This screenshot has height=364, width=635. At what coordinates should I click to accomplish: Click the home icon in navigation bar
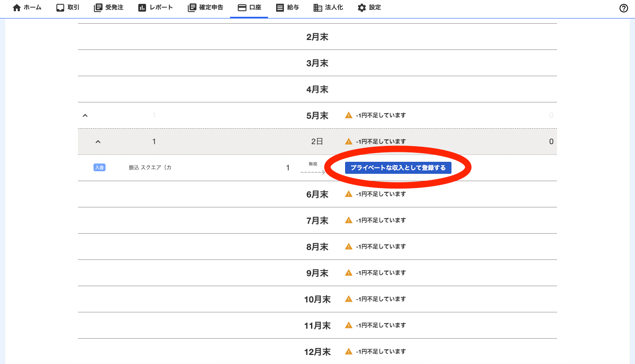pos(17,8)
